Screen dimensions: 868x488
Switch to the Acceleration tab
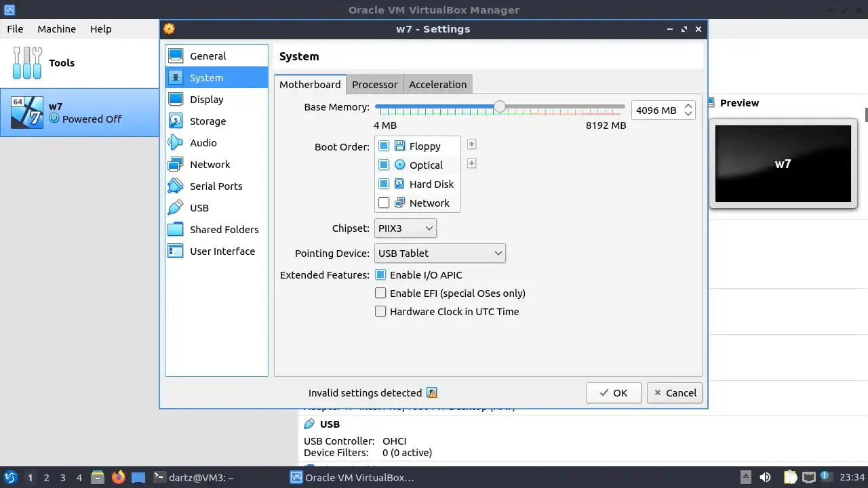[437, 84]
